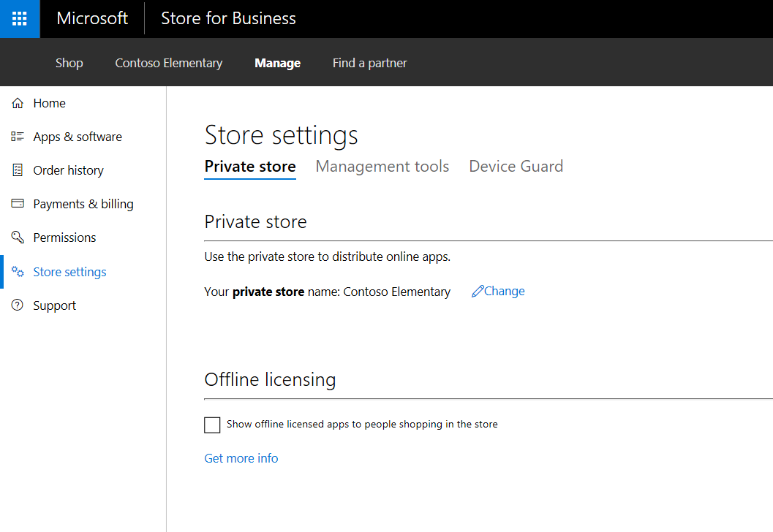Click the Offline licensing section heading
Image resolution: width=773 pixels, height=532 pixels.
coord(270,380)
